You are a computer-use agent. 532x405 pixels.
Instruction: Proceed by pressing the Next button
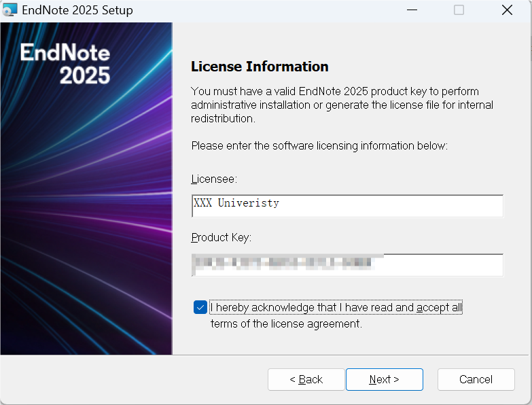(384, 379)
